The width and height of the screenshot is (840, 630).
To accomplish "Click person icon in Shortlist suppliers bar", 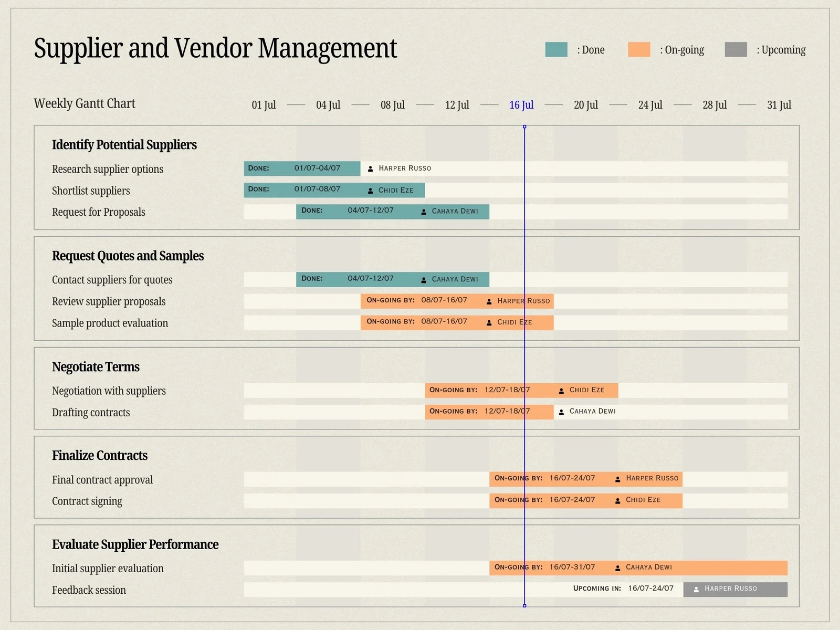I will 370,191.
